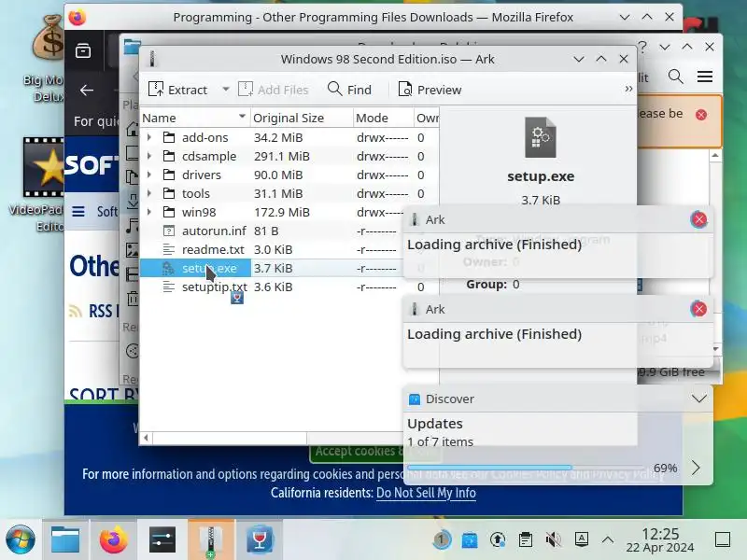Open keyboard layout tray icon
The height and width of the screenshot is (560, 747).
coord(581,540)
